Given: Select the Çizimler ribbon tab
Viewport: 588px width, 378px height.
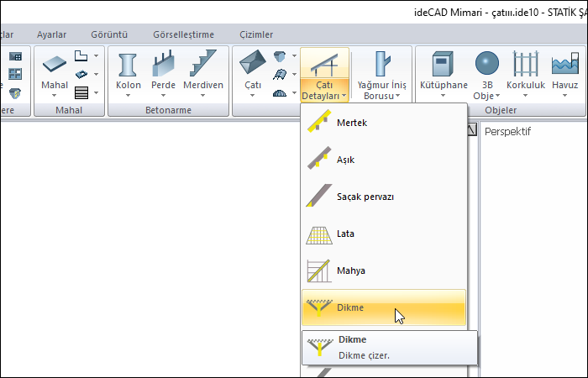Looking at the screenshot, I should point(256,34).
